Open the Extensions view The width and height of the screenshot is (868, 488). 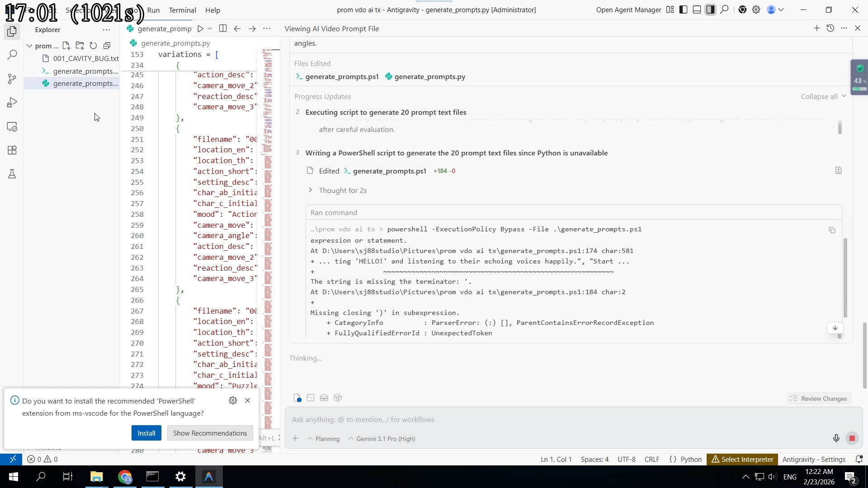click(x=12, y=150)
